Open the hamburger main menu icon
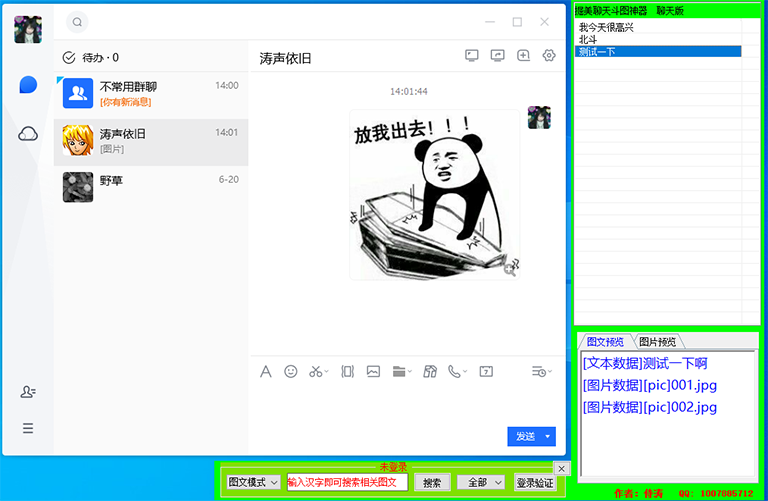The width and height of the screenshot is (768, 501). (28, 429)
